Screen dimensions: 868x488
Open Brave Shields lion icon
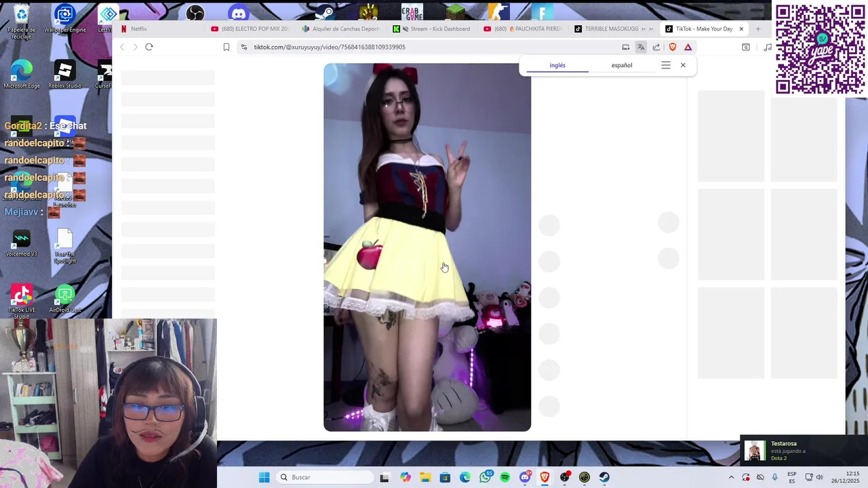pos(673,47)
